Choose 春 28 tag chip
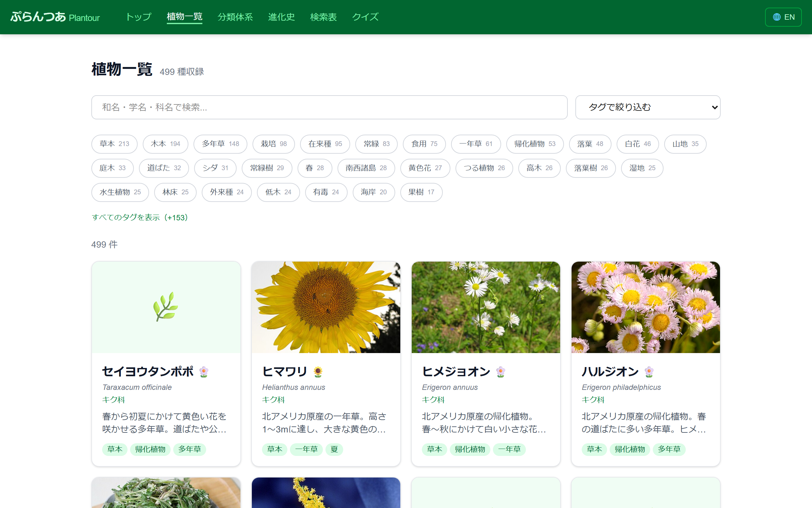 click(x=315, y=168)
